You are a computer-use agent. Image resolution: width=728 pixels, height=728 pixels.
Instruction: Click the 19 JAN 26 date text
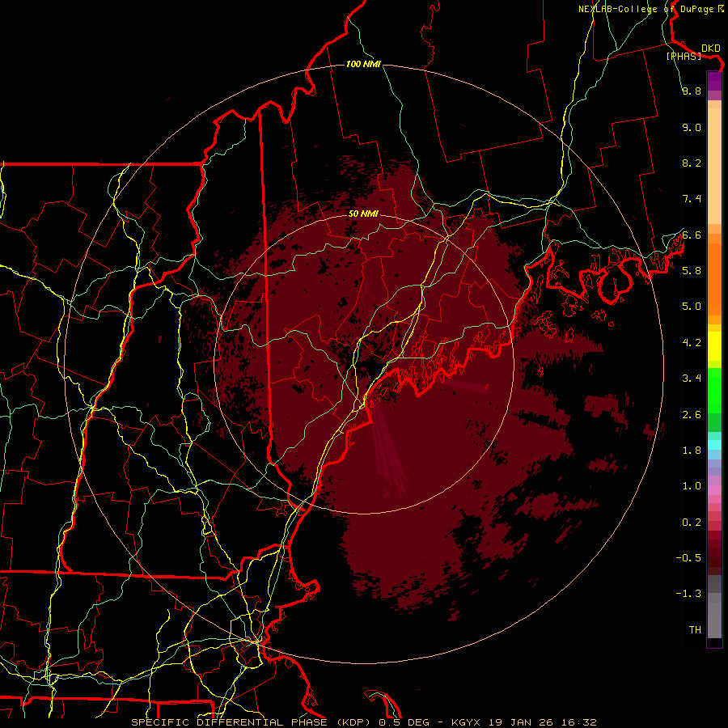[520, 722]
